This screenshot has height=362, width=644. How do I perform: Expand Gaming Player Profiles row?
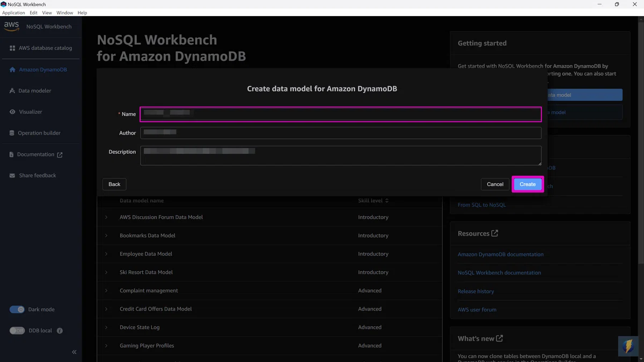pyautogui.click(x=106, y=346)
